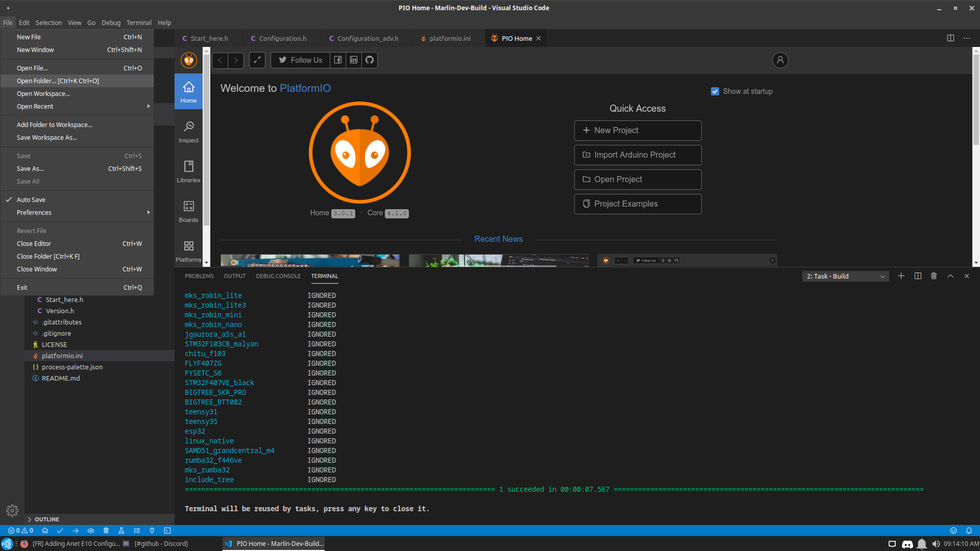Uncheck Show at startup checkbox

[x=715, y=91]
